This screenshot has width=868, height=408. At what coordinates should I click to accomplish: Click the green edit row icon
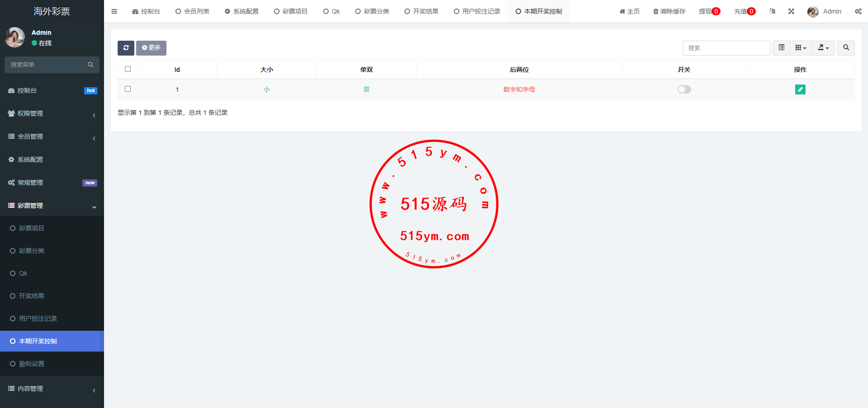[x=800, y=89]
